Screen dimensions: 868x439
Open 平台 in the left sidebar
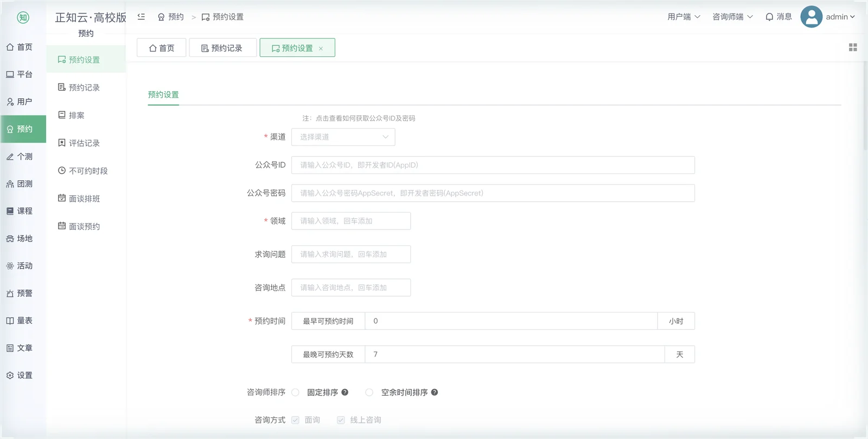tap(23, 74)
